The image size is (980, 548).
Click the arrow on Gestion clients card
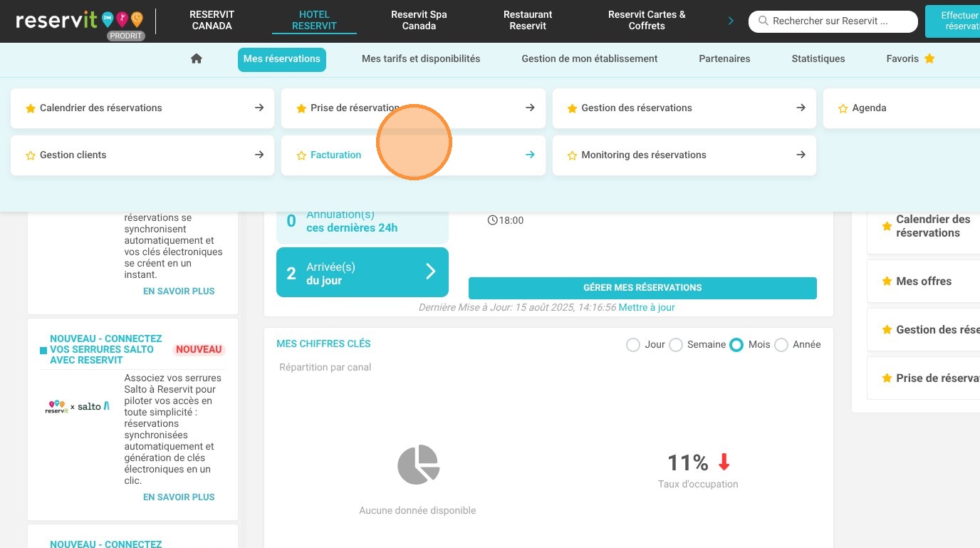tap(259, 155)
